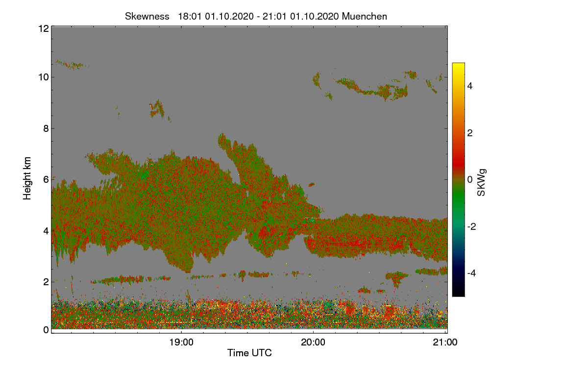This screenshot has width=588, height=392.
Task: Click the 'SKWg' colorbar label
Action: (482, 183)
